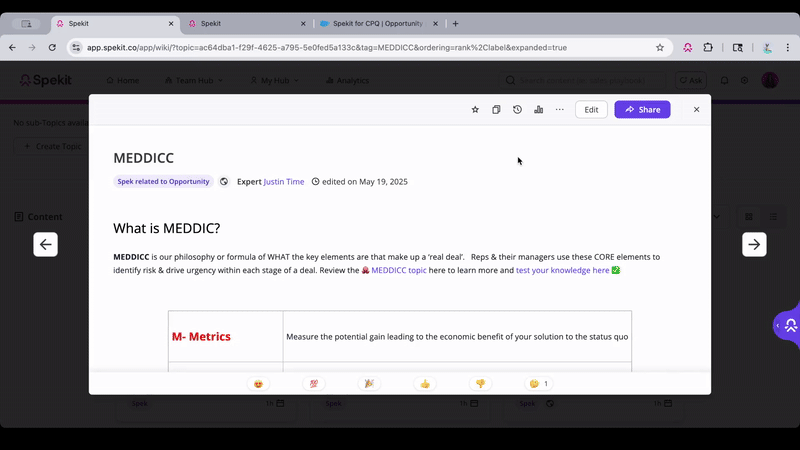
Task: Open the browser extensions puzzle icon
Action: click(708, 47)
